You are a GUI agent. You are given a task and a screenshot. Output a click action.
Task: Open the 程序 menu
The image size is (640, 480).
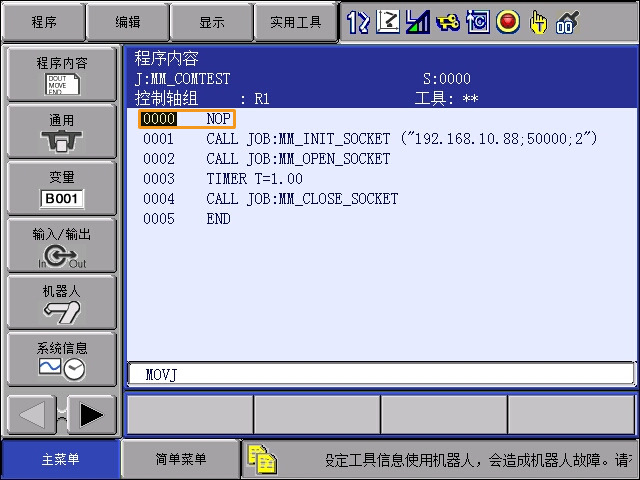tap(44, 22)
